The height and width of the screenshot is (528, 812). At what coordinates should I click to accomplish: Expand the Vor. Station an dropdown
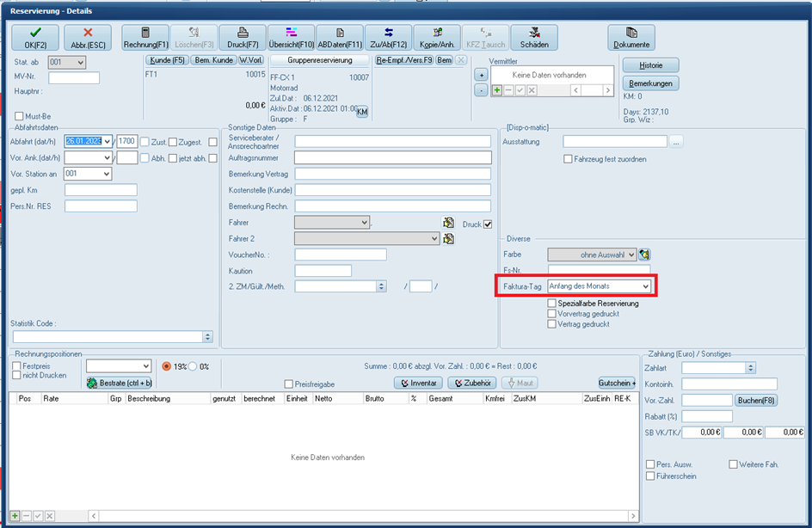(106, 174)
